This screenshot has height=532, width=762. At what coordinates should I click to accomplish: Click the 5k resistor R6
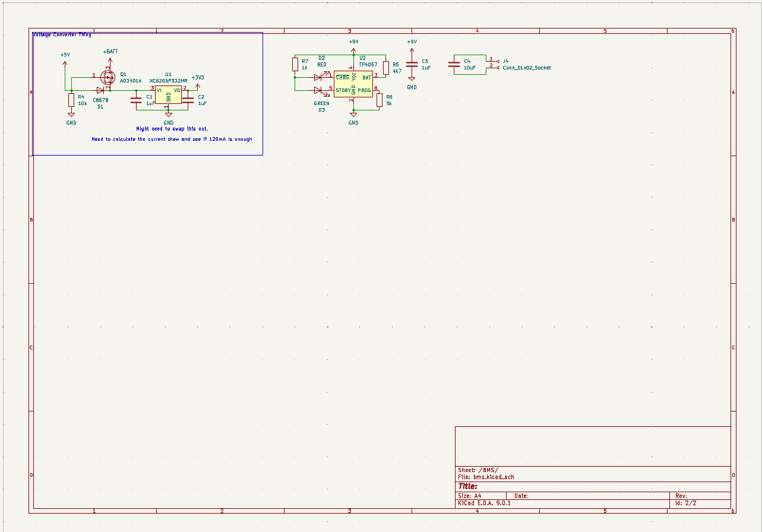pos(379,99)
